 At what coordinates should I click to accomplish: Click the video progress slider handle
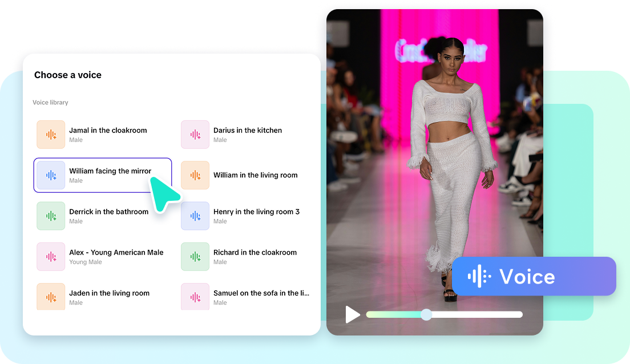click(426, 314)
